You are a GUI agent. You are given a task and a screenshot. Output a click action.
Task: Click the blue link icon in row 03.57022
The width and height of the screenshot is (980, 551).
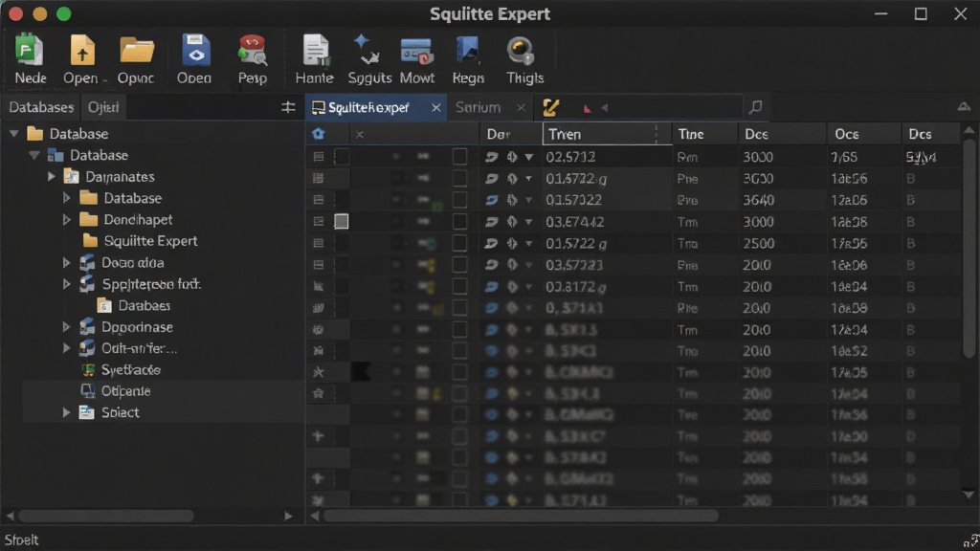coord(492,200)
